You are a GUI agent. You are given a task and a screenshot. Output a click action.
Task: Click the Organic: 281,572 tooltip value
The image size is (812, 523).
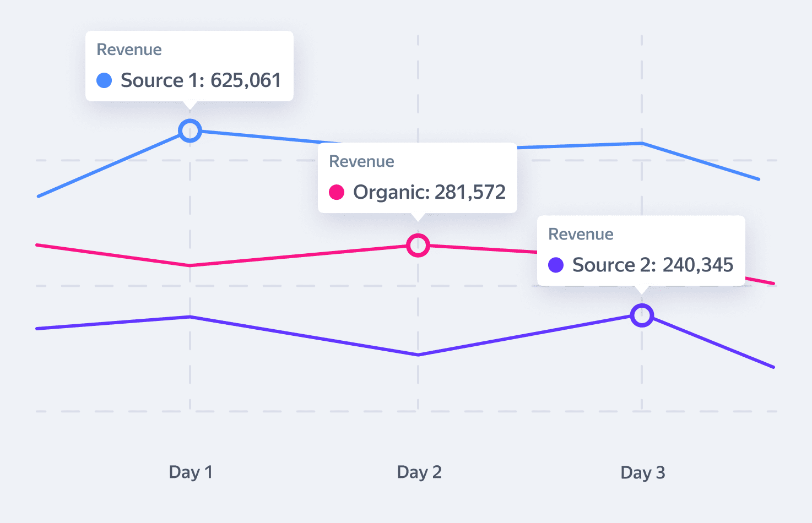(429, 192)
